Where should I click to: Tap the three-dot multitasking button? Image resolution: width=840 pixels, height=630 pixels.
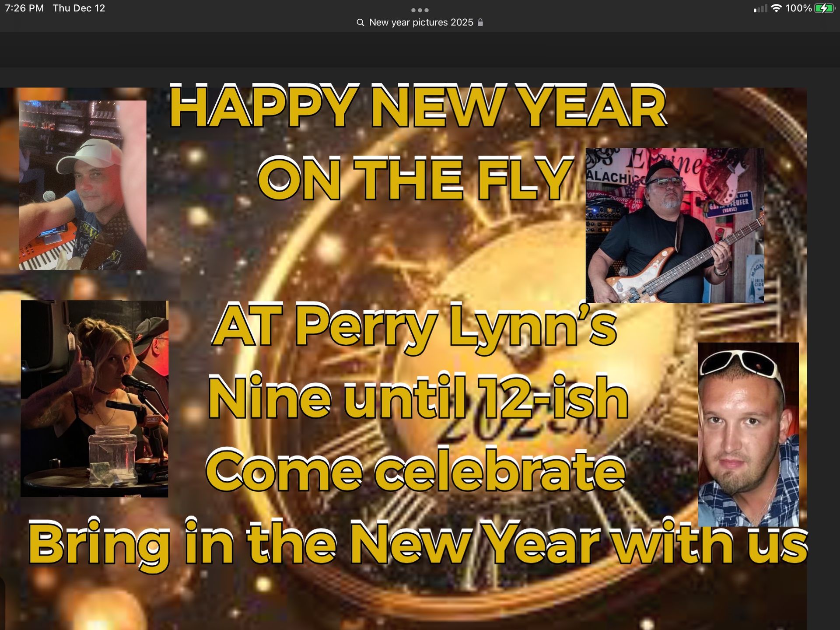click(420, 10)
